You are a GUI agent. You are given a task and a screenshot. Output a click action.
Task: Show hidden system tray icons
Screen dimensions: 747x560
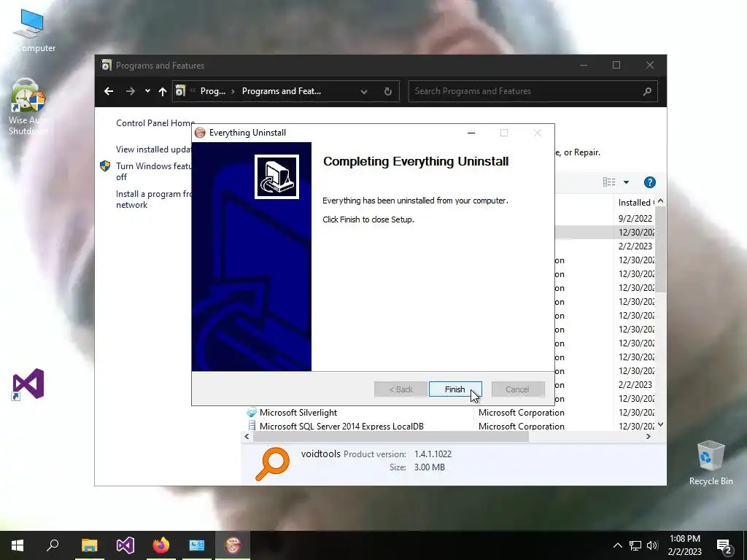617,545
